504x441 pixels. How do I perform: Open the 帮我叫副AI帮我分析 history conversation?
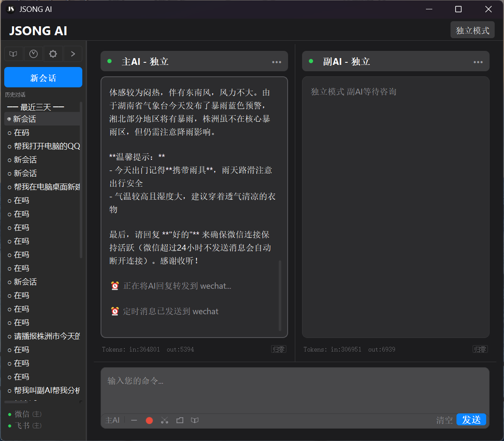42,391
